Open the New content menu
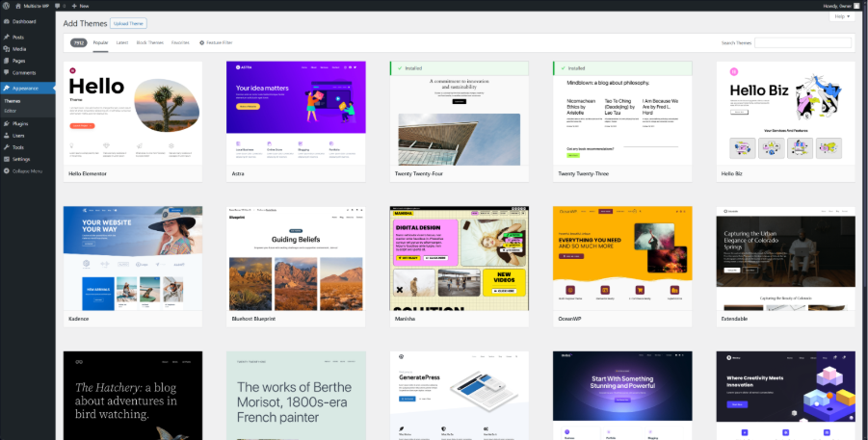 pos(80,6)
